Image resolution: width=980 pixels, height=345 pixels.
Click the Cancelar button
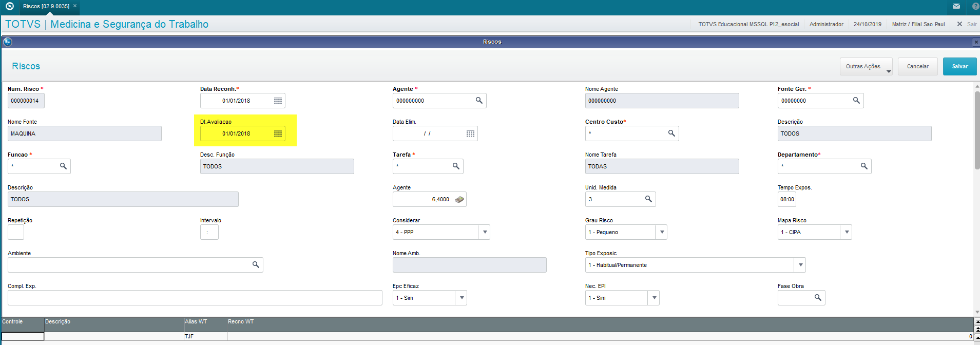tap(917, 67)
